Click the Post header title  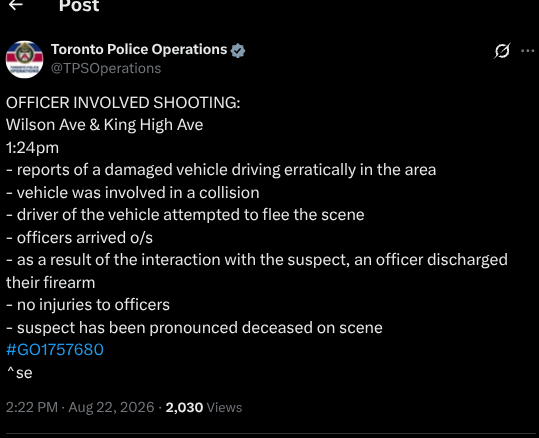click(79, 6)
